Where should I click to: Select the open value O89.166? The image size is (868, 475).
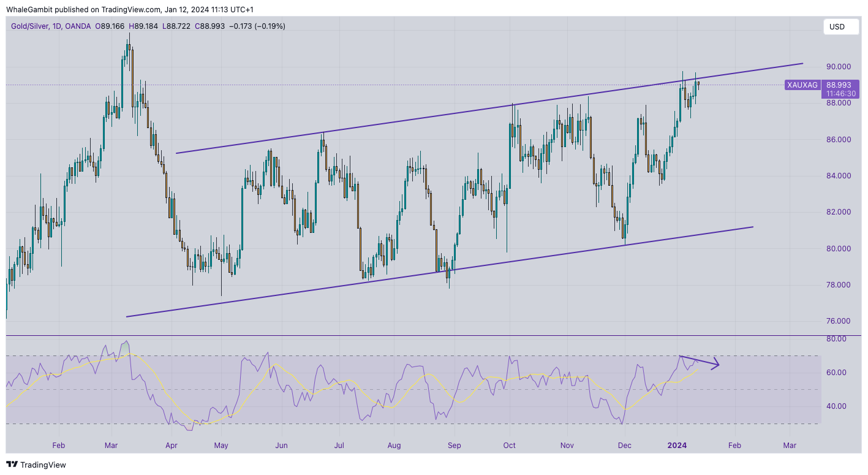(110, 26)
